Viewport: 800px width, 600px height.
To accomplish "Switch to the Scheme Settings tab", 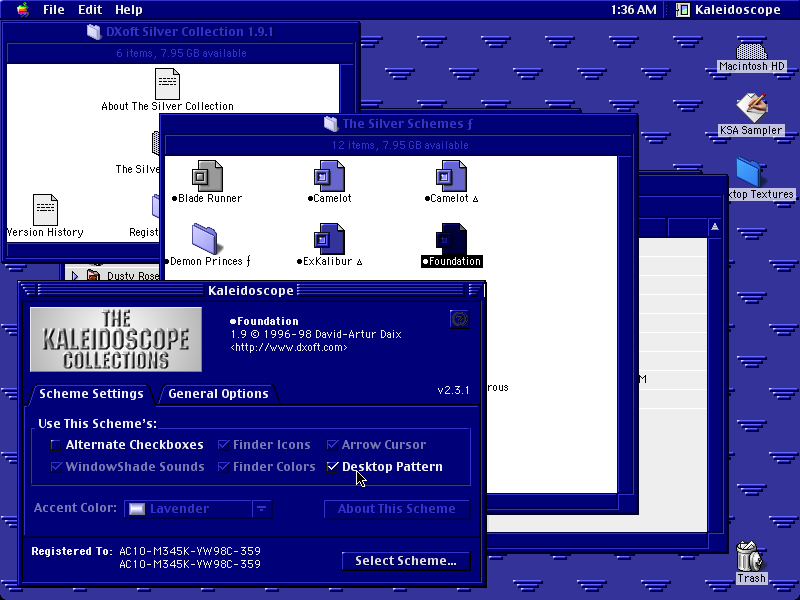I will (x=91, y=394).
